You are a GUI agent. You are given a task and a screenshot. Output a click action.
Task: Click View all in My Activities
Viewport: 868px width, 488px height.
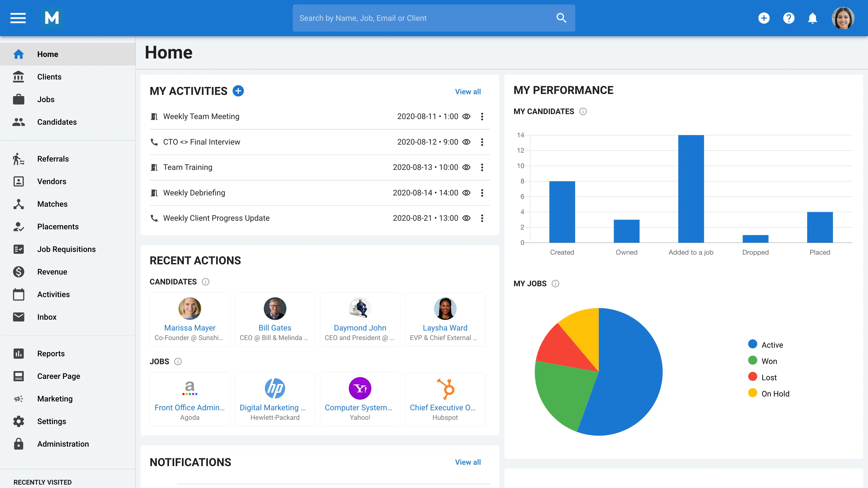coord(468,91)
